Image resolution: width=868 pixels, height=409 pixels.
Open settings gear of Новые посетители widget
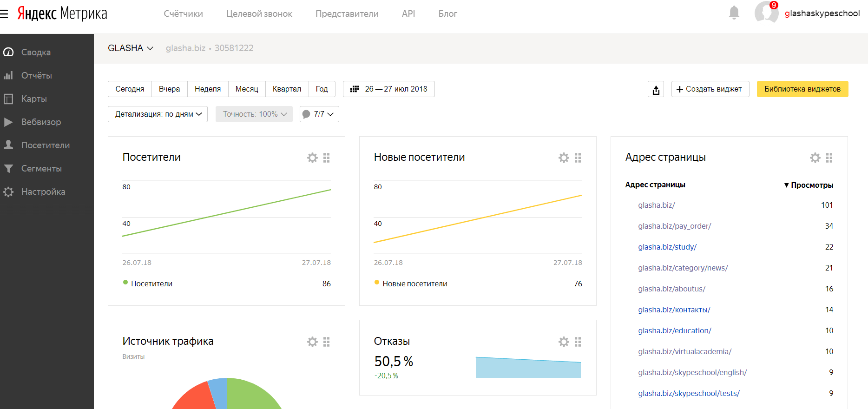pos(564,158)
